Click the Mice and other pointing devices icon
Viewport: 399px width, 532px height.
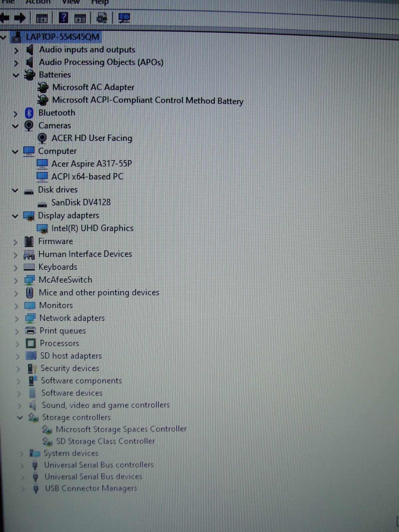pyautogui.click(x=30, y=293)
